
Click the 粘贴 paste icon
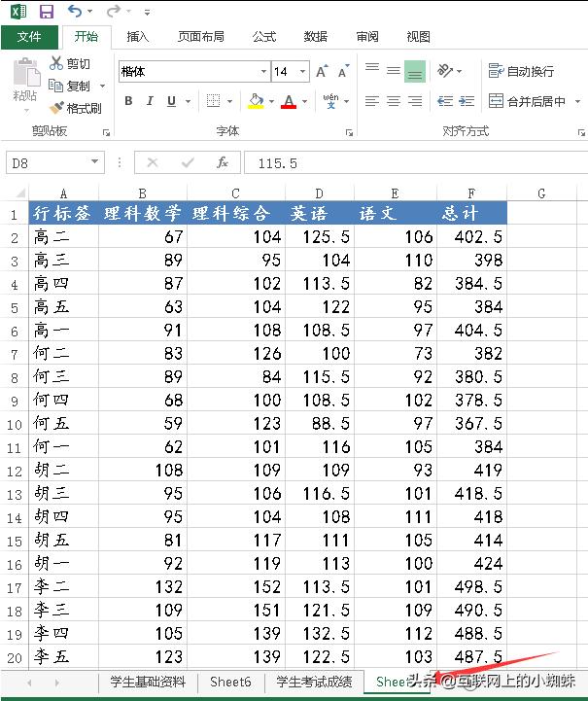point(26,72)
